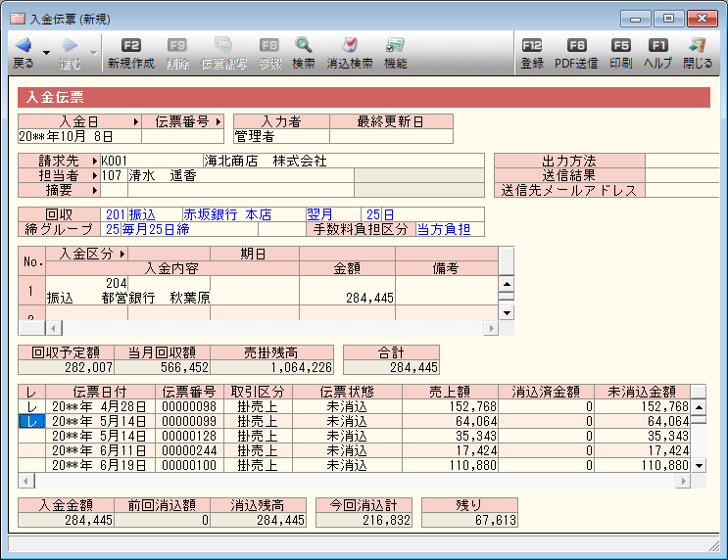This screenshot has width=728, height=560.
Task: Open the 消込検索 search tool
Action: pyautogui.click(x=349, y=46)
